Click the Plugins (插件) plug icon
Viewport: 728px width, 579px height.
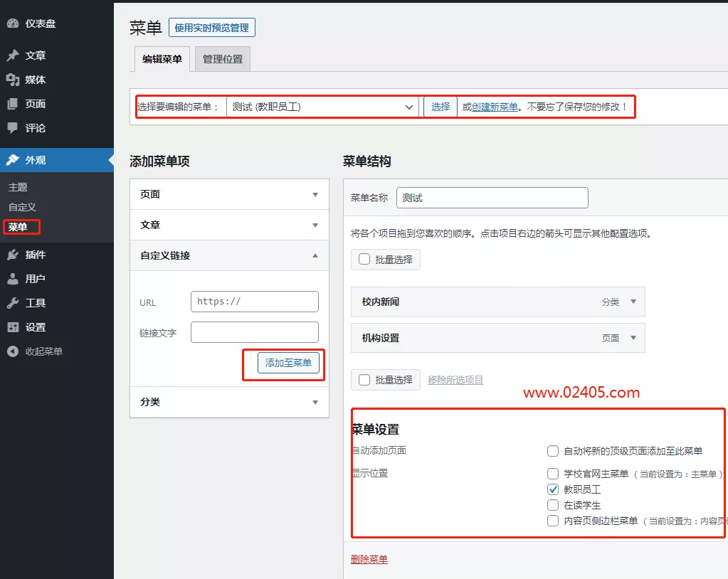(x=13, y=255)
